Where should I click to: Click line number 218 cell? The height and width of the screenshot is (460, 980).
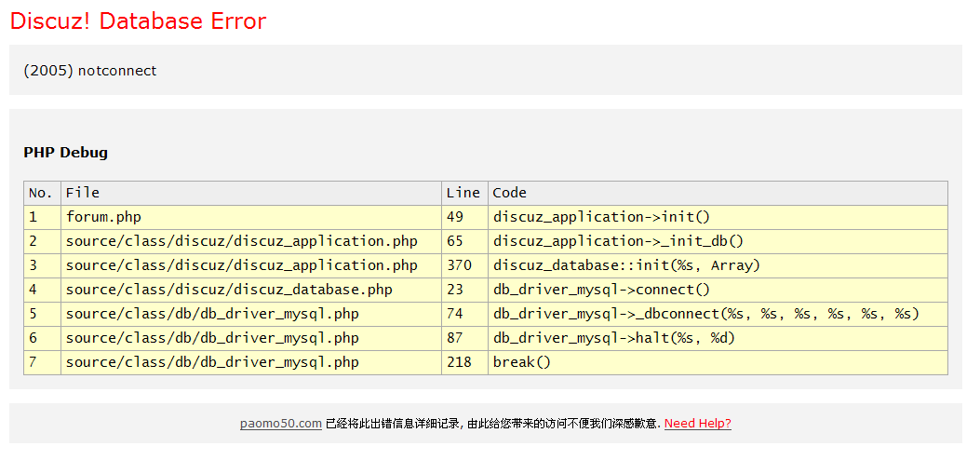(464, 362)
